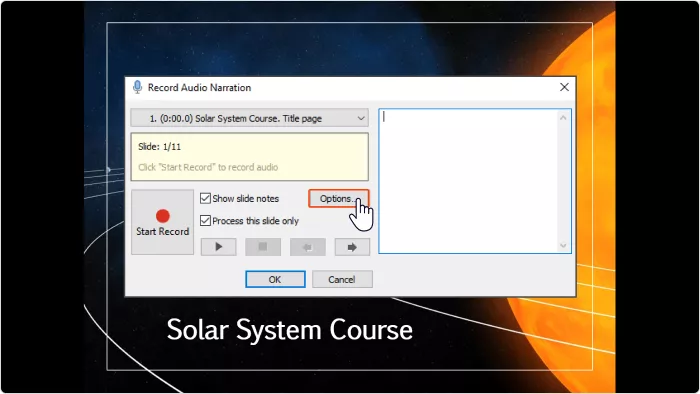Expand the Solar System Course slide dropdown
The width and height of the screenshot is (700, 394).
click(250, 118)
